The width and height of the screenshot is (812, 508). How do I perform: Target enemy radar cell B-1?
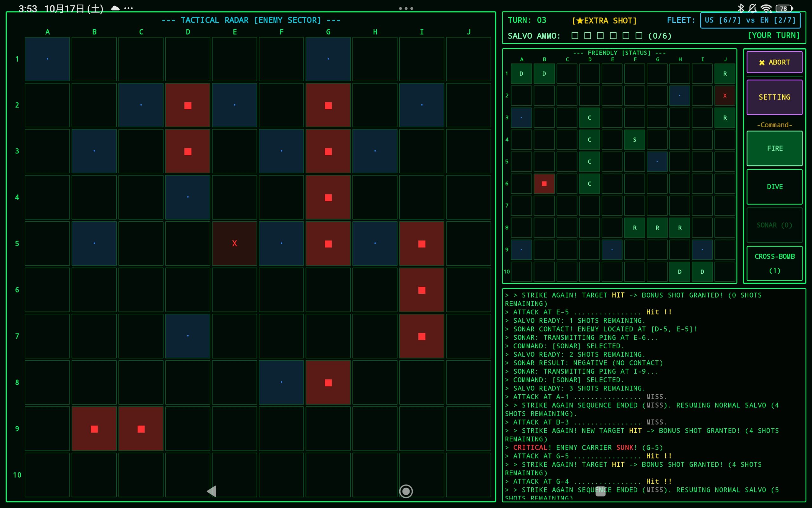pos(94,59)
